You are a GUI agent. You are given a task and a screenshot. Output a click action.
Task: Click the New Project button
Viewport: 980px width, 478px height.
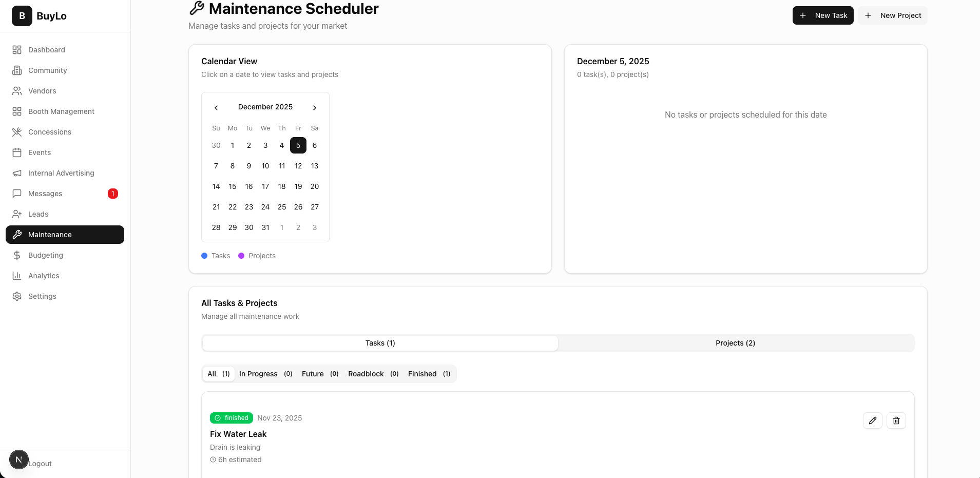point(893,15)
